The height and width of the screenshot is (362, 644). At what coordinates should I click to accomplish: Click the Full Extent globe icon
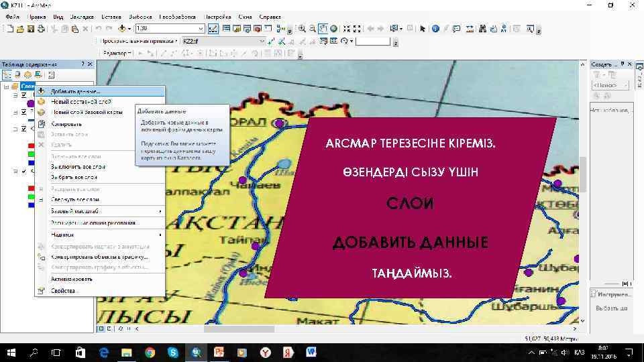(x=334, y=28)
